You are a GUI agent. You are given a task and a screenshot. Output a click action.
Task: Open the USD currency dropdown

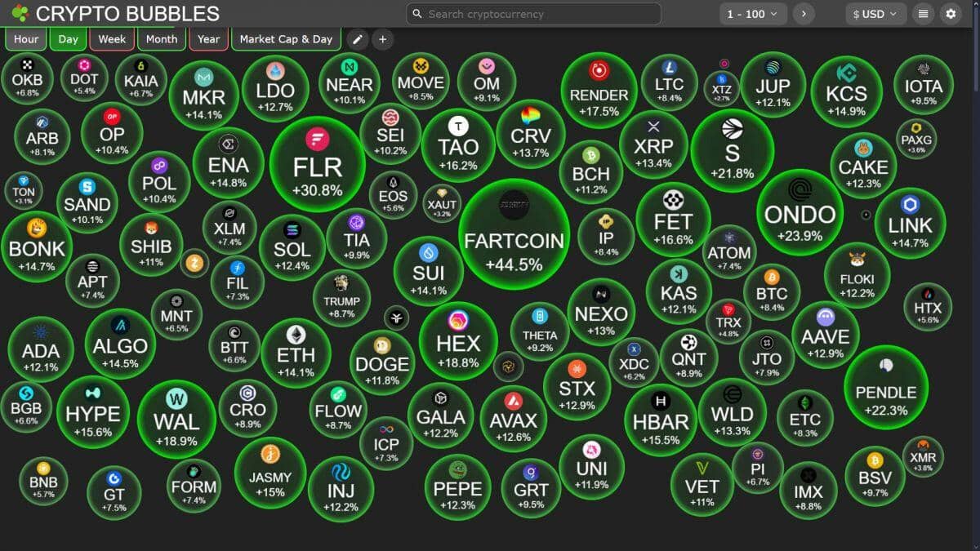(876, 14)
